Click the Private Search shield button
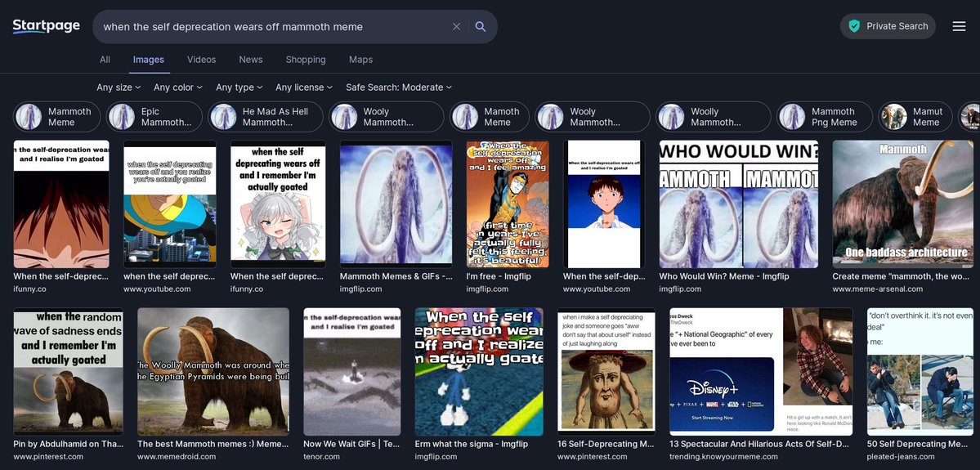Viewport: 980px width, 470px height. click(x=888, y=26)
